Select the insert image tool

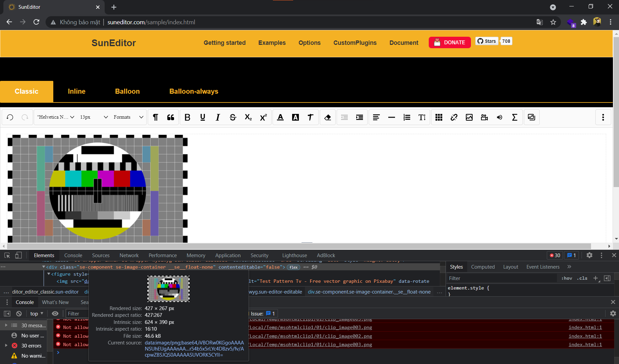pos(469,117)
